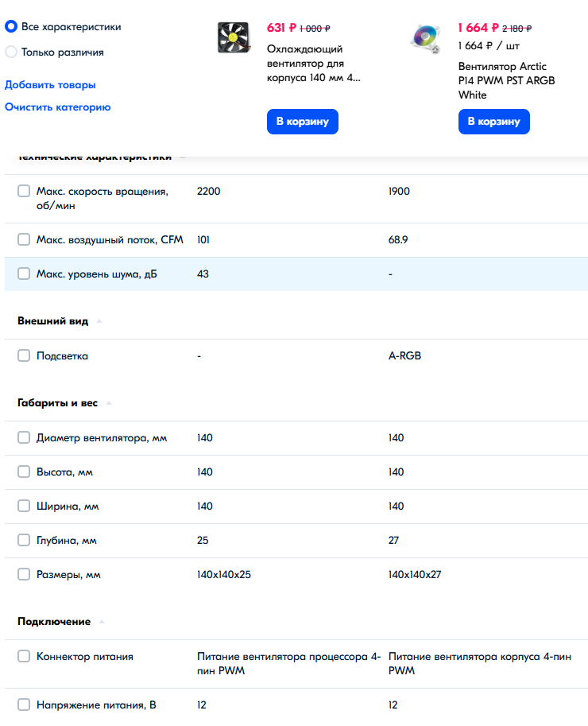Collapse the 'Габариты и вес' section arrow

(109, 403)
